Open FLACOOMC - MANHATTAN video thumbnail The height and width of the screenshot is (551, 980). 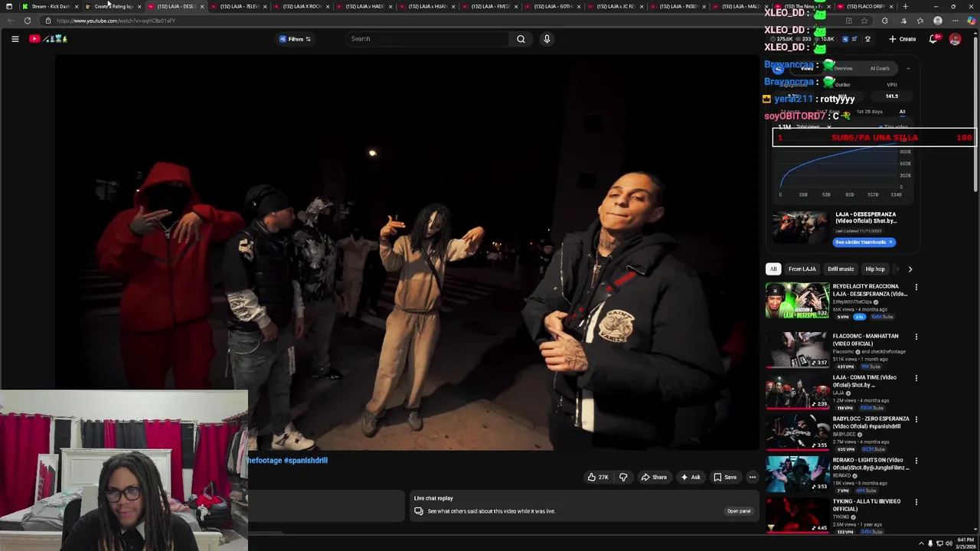click(x=797, y=350)
